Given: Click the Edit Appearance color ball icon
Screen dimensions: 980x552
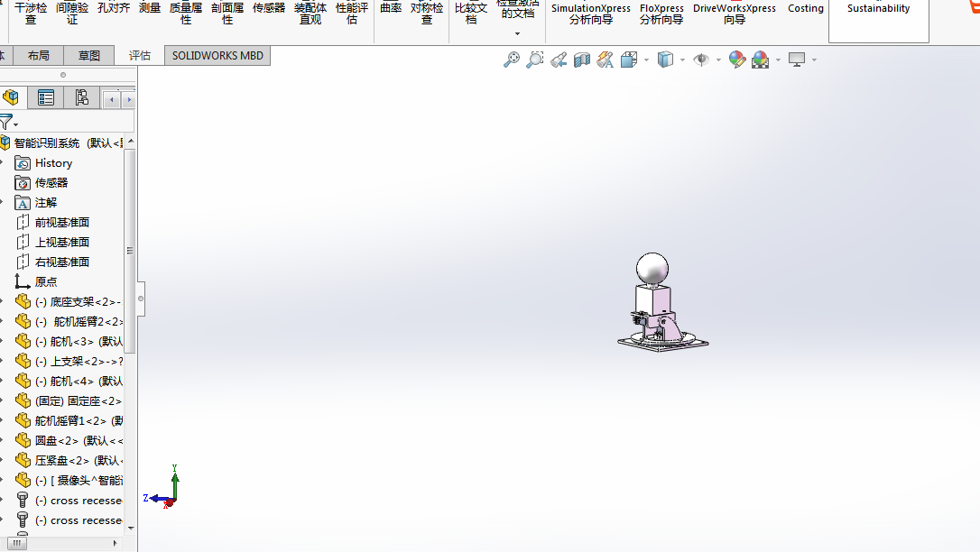Looking at the screenshot, I should [x=737, y=60].
